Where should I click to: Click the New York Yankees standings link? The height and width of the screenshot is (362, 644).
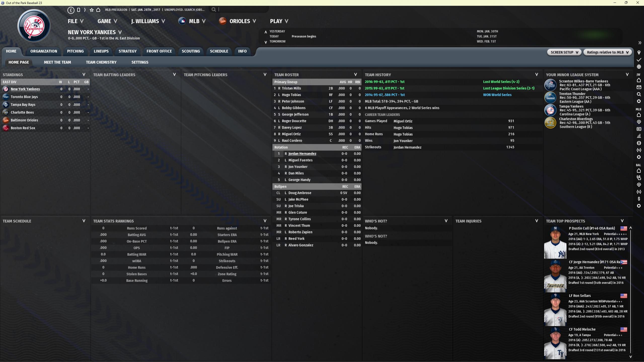(25, 89)
